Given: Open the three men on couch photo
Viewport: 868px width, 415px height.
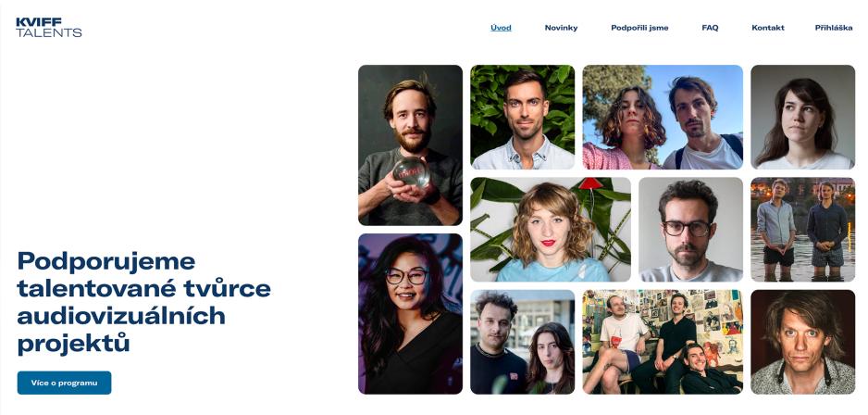Looking at the screenshot, I should (x=663, y=342).
